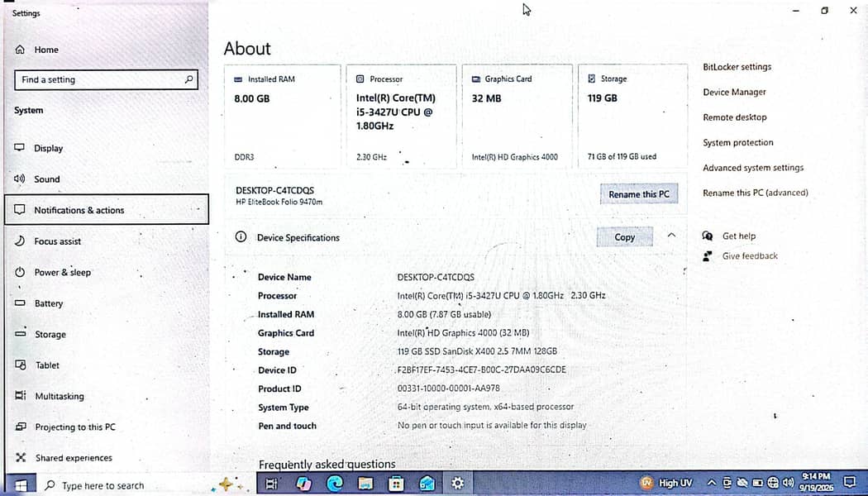Open Task View from the taskbar
Screen dimensions: 868x496
[272, 484]
